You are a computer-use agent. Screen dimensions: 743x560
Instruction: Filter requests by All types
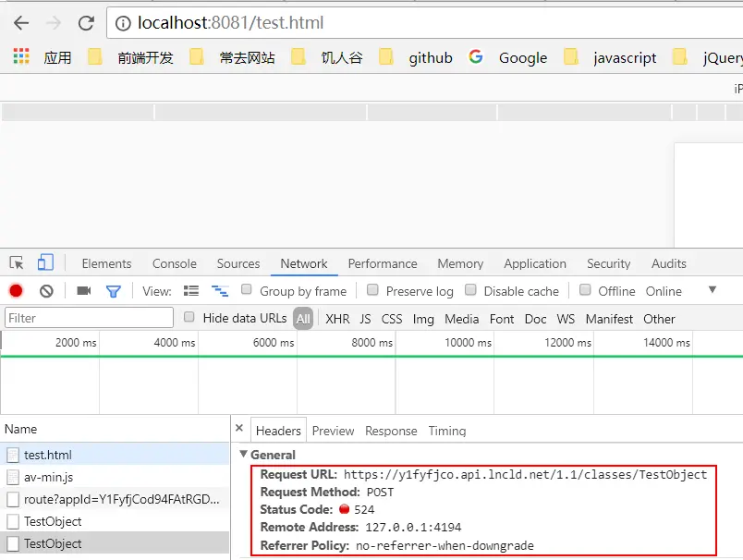[303, 319]
